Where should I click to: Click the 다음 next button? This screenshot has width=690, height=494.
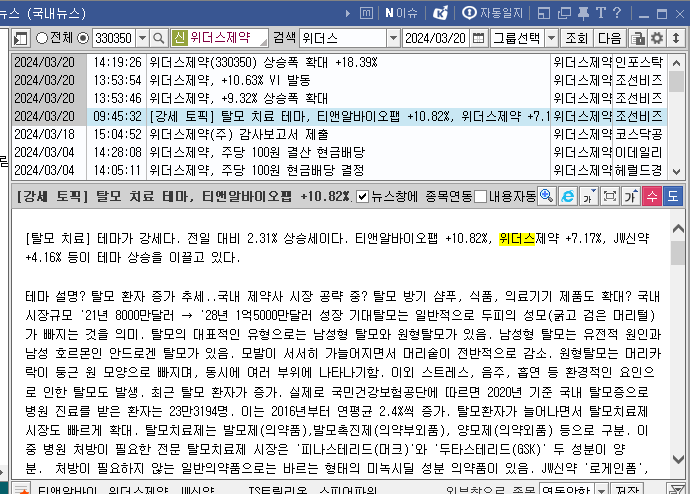pos(609,39)
